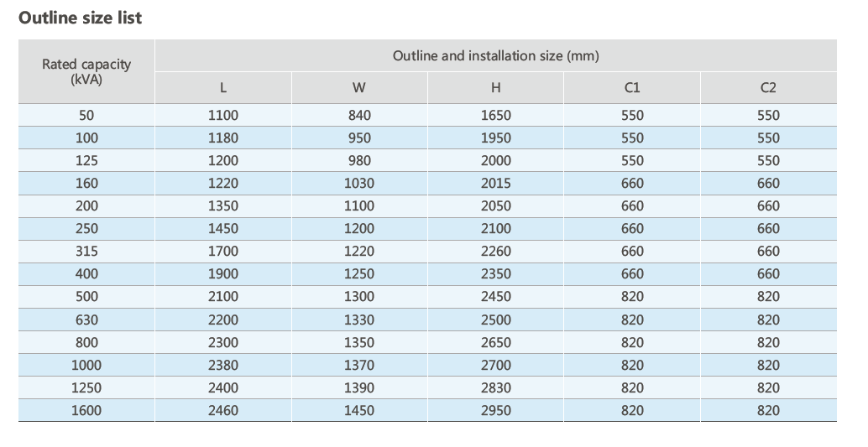Click the L value 1180
The height and width of the screenshot is (447, 868).
tap(222, 138)
